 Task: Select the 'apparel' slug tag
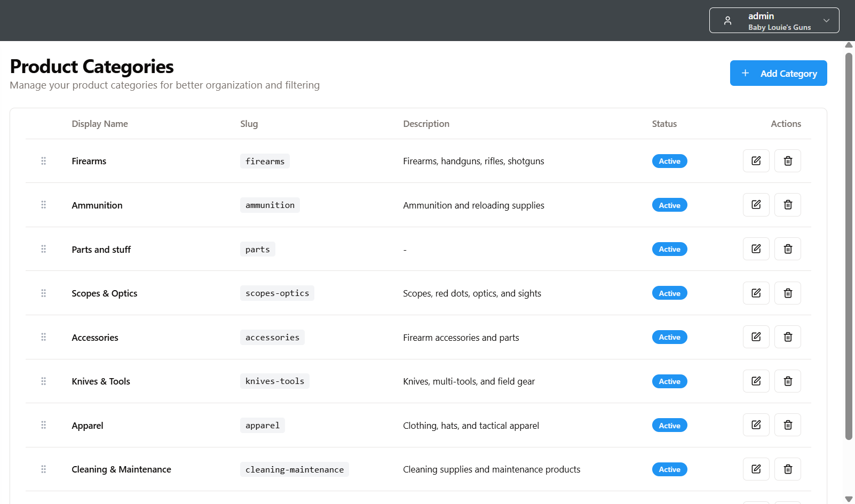(x=262, y=426)
